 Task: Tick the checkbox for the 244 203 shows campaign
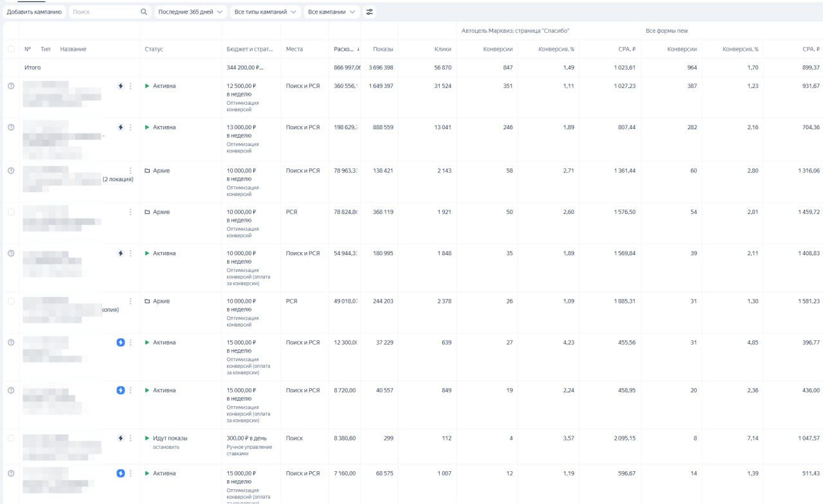11,301
